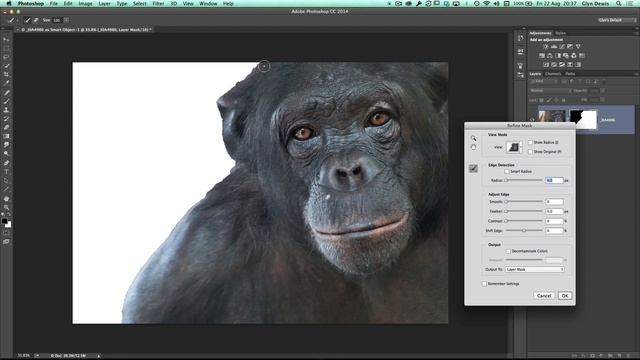Open the View mode dropdown
Image resolution: width=640 pixels, height=360 pixels.
pyautogui.click(x=514, y=147)
